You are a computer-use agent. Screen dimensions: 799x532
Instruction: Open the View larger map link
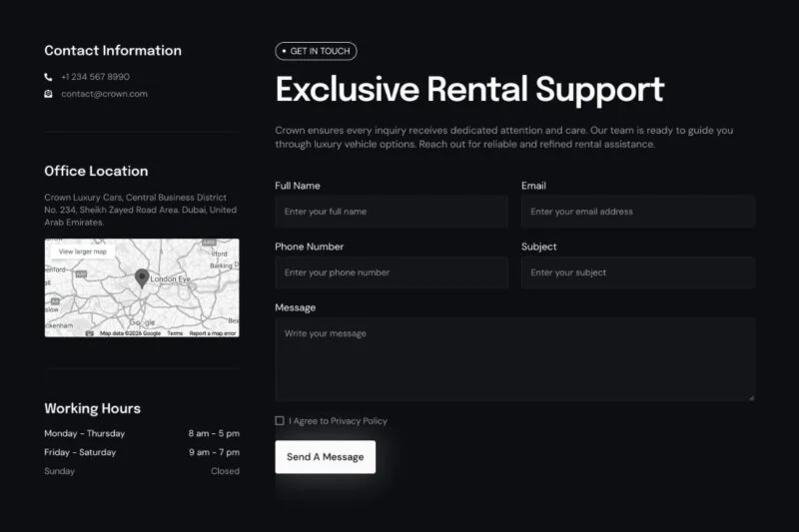click(83, 252)
